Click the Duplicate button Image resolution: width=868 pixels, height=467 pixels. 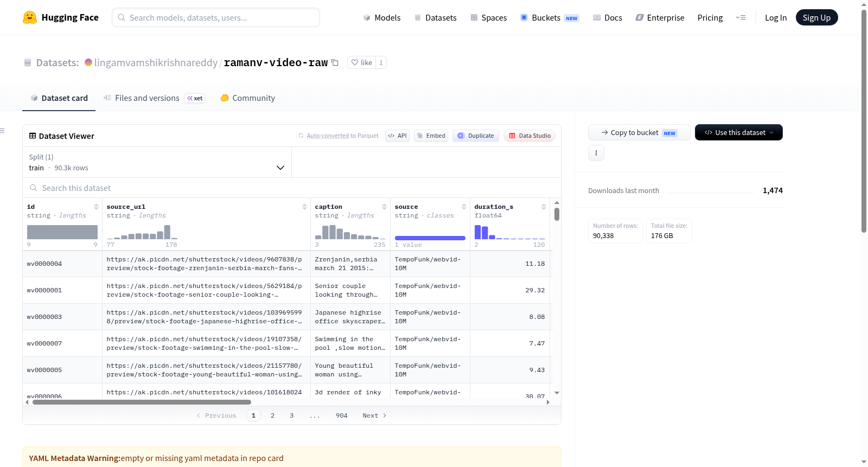[x=475, y=136]
